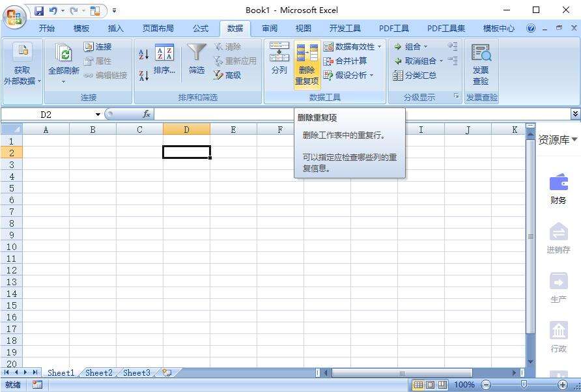Open Undo history dropdown arrow
581x392 pixels.
pyautogui.click(x=63, y=11)
